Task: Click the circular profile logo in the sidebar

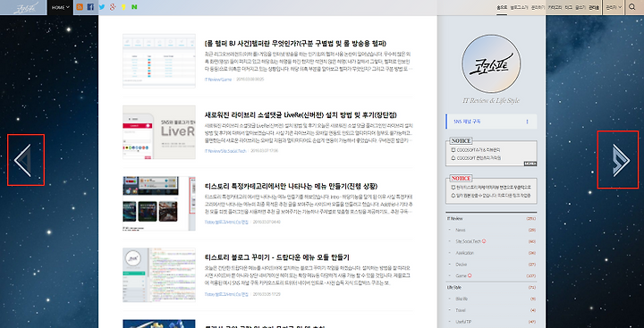Action: tap(491, 63)
